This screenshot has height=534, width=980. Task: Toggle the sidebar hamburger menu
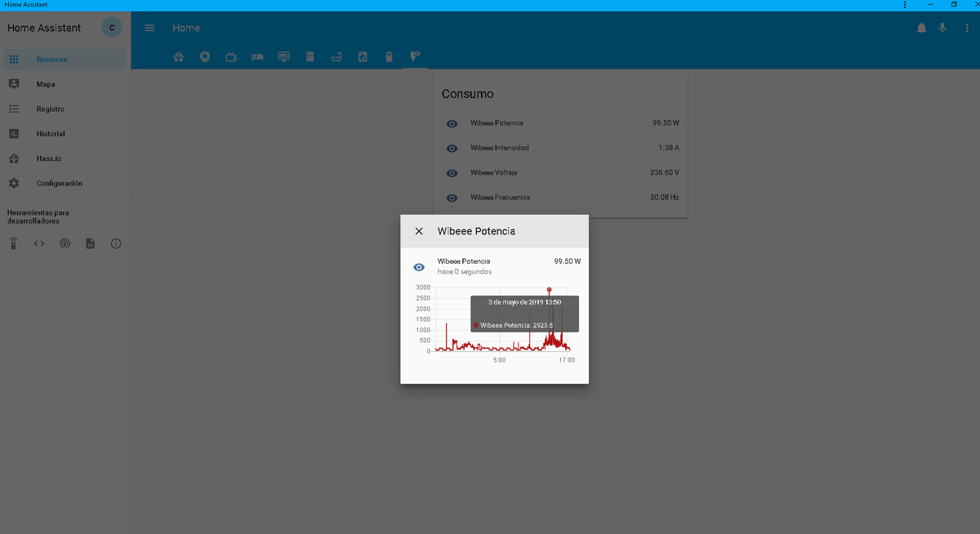[149, 28]
